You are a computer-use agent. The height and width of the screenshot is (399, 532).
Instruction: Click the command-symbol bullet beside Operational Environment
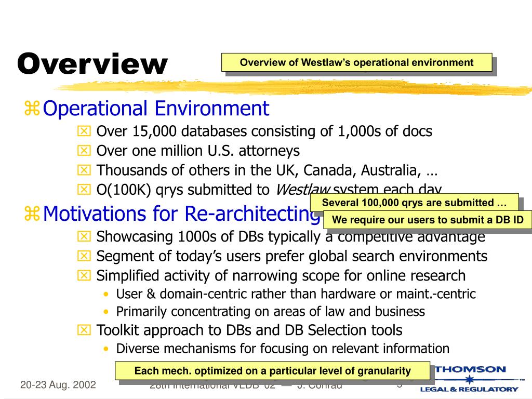click(32, 109)
